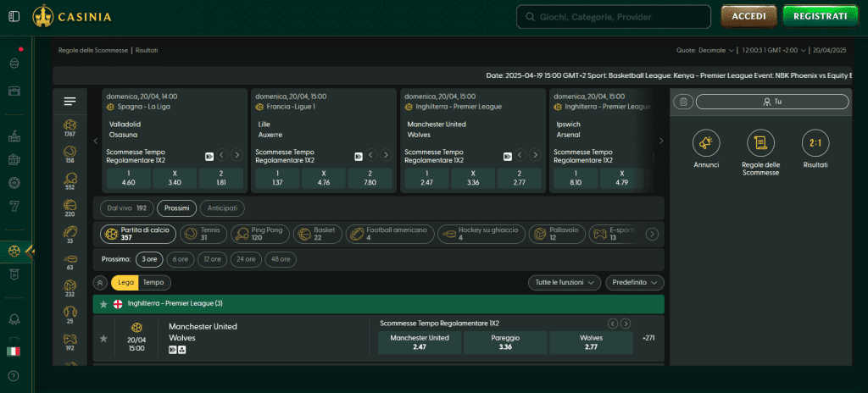Select the 6 ore time filter
The height and width of the screenshot is (393, 868).
pyautogui.click(x=180, y=259)
